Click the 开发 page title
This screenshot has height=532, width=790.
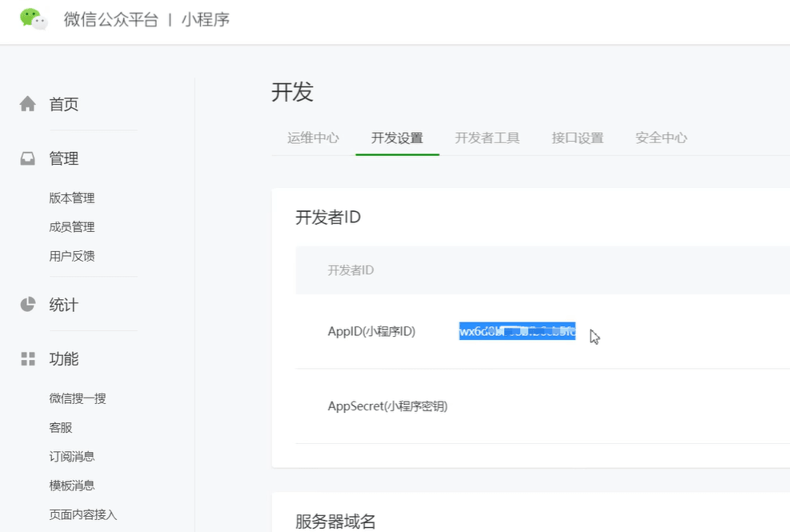coord(292,92)
